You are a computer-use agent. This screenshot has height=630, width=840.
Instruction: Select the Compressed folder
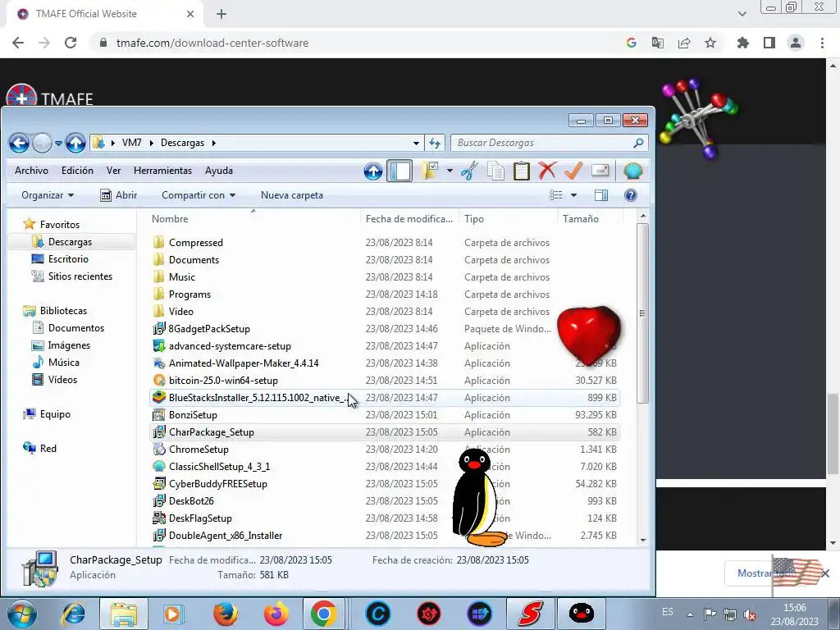click(195, 243)
